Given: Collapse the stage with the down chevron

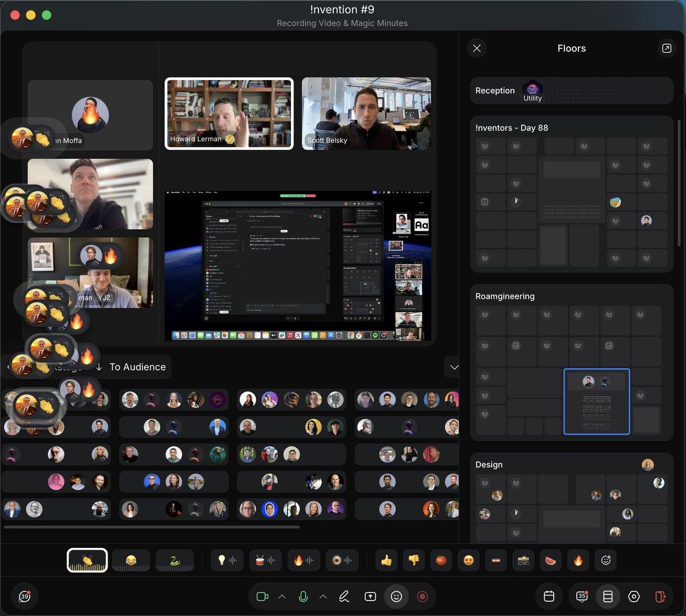Looking at the screenshot, I should point(453,367).
